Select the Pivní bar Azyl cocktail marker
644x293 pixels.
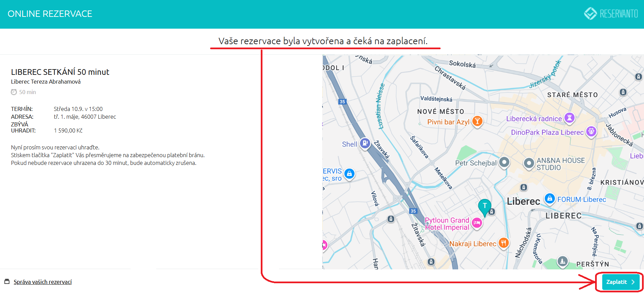[x=477, y=121]
